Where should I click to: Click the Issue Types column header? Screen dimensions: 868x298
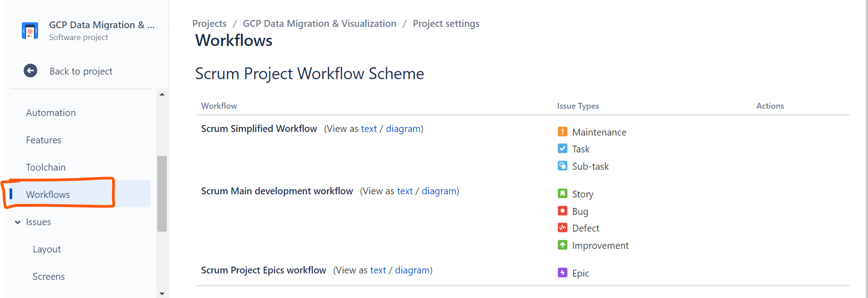pyautogui.click(x=578, y=106)
